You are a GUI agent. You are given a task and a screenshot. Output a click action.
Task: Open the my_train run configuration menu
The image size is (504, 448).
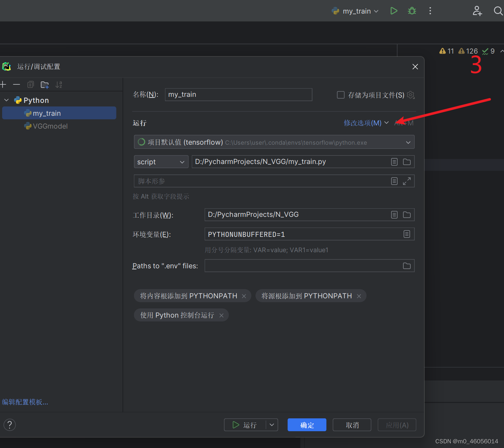click(355, 11)
